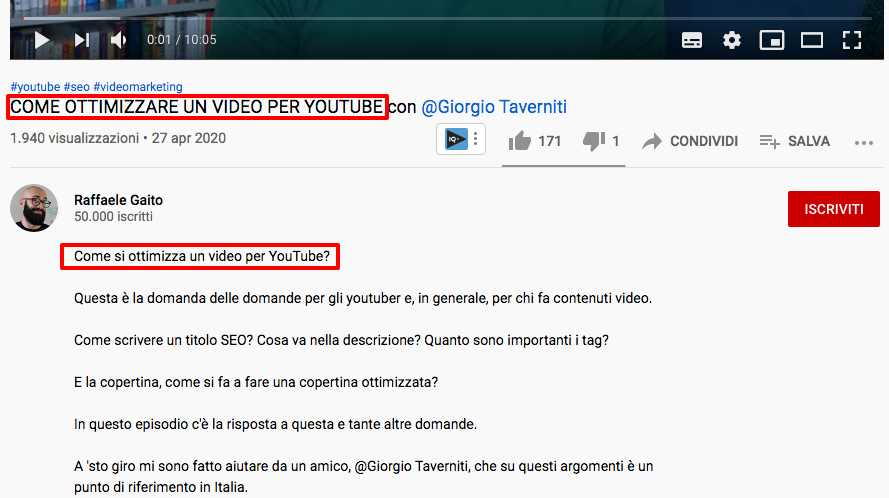This screenshot has width=889, height=498.
Task: Switch to miniplayer mode
Action: pos(772,40)
